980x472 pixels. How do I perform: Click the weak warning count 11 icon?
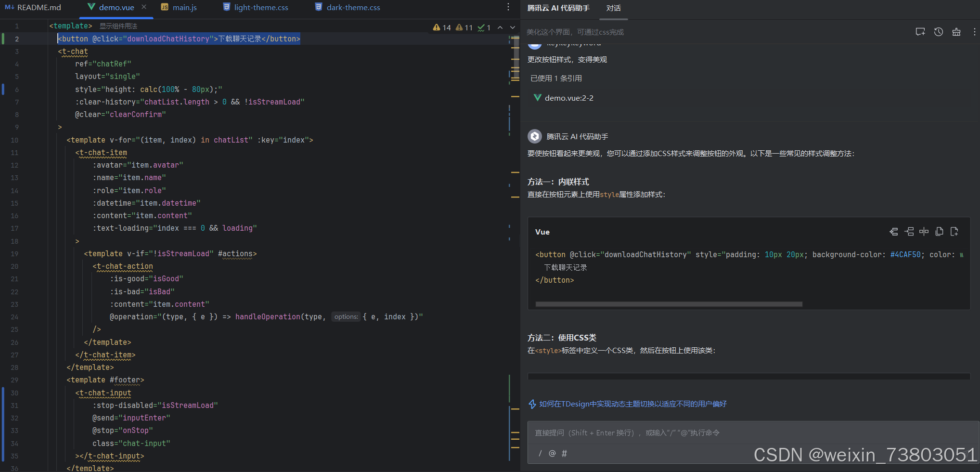coord(459,27)
